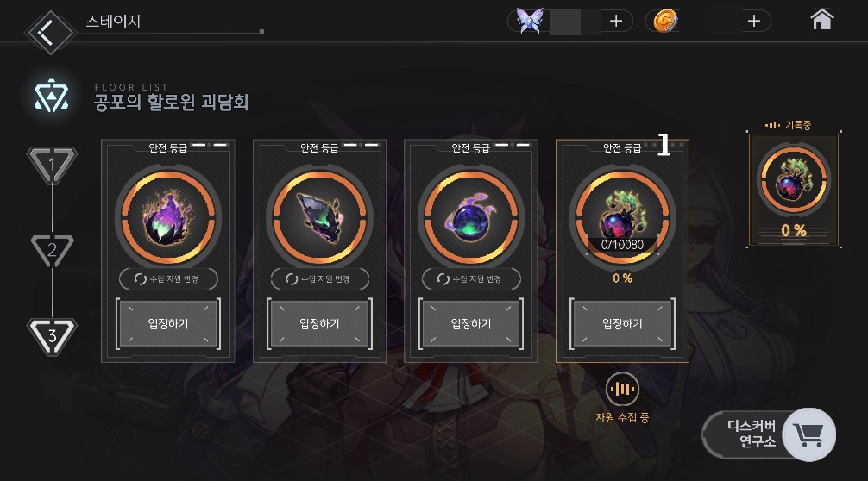
Task: Go back using the diamond arrow button
Action: pyautogui.click(x=50, y=33)
